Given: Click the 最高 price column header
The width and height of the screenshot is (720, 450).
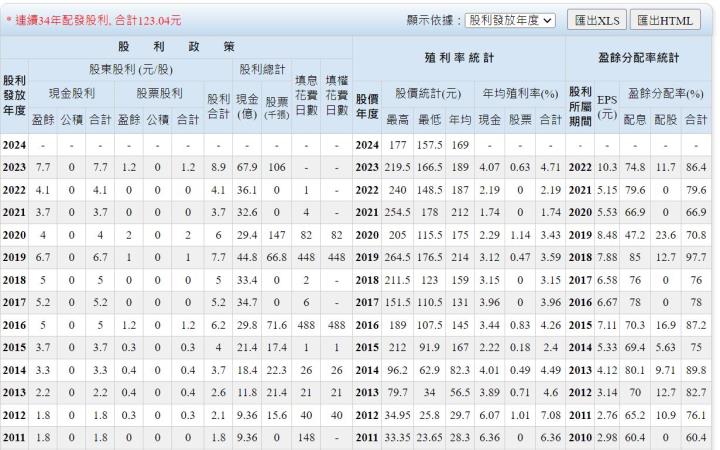Looking at the screenshot, I should click(x=397, y=120).
